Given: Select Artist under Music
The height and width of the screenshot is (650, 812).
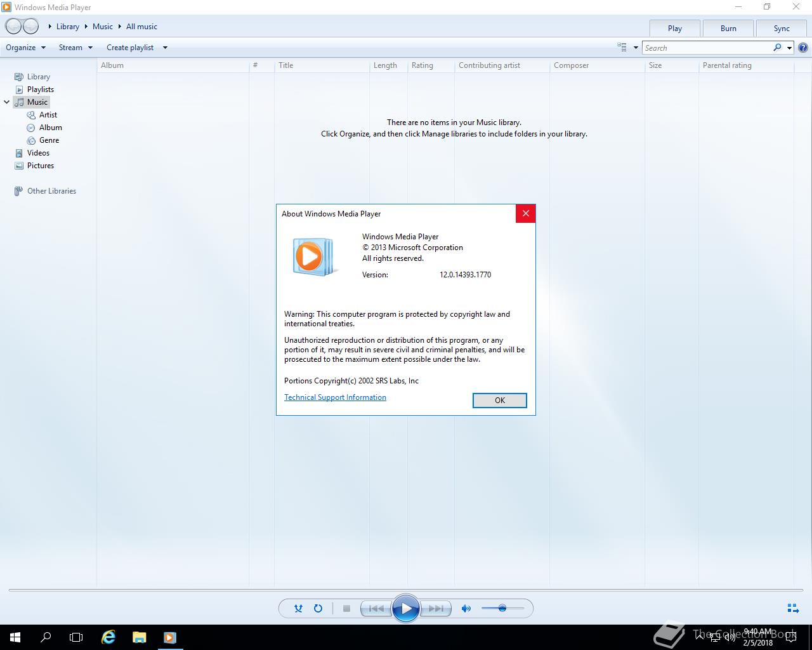Looking at the screenshot, I should pos(48,115).
